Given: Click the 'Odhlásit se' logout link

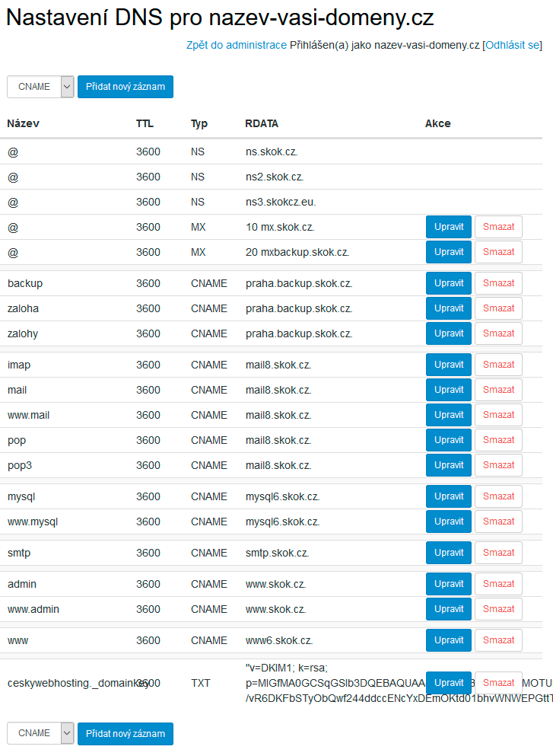Looking at the screenshot, I should [x=512, y=45].
